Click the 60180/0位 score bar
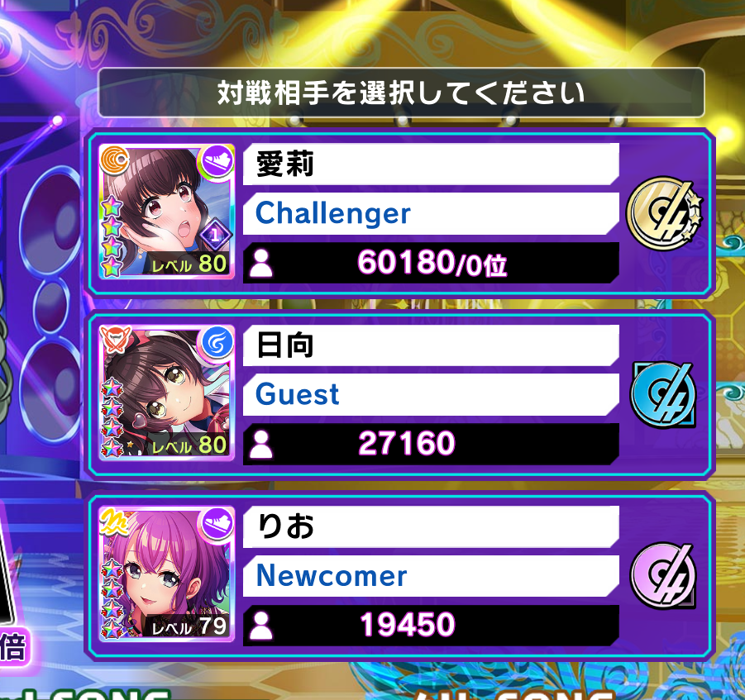745x700 pixels. 431,263
